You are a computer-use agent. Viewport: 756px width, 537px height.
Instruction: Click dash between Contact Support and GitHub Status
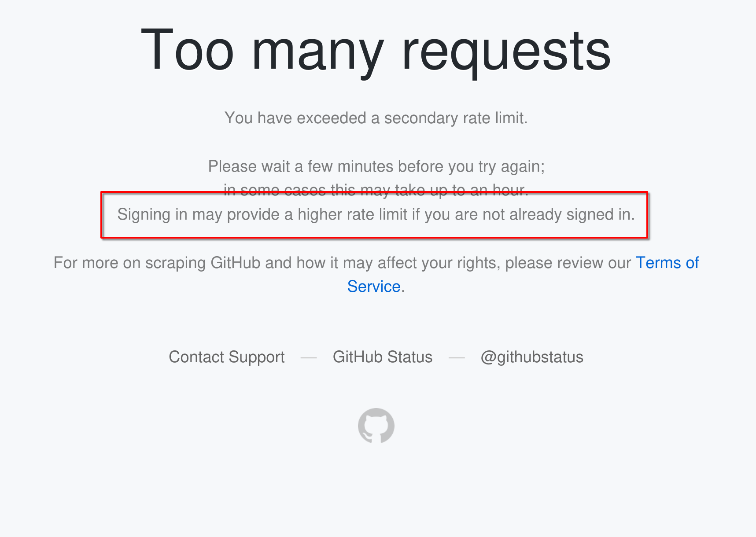pos(309,357)
